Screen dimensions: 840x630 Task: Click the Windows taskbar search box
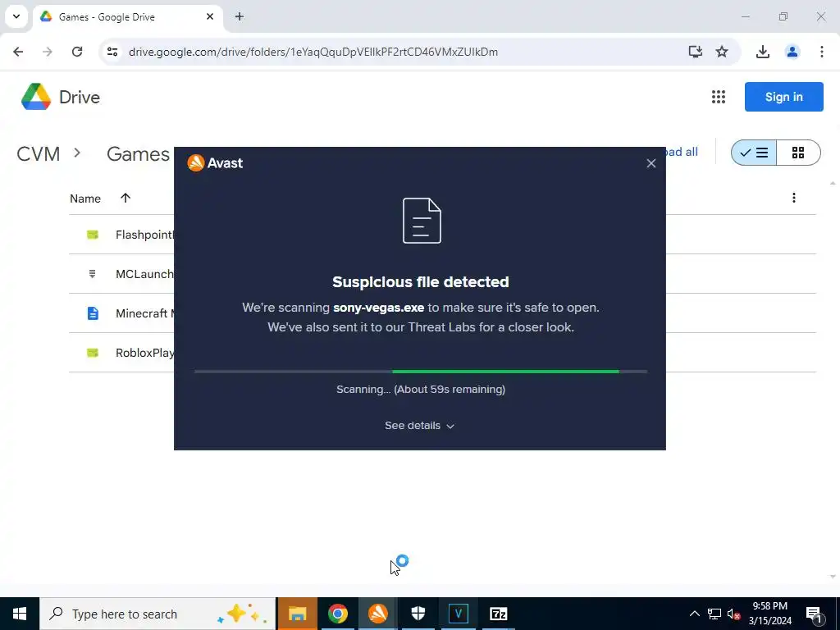(157, 614)
